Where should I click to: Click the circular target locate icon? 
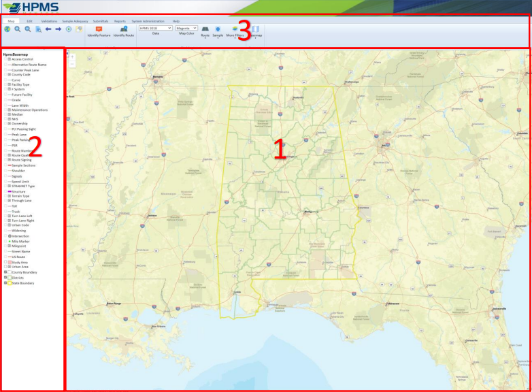click(x=69, y=29)
